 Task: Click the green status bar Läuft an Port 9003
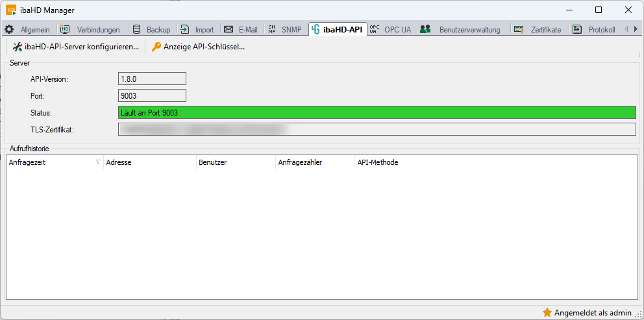[377, 112]
